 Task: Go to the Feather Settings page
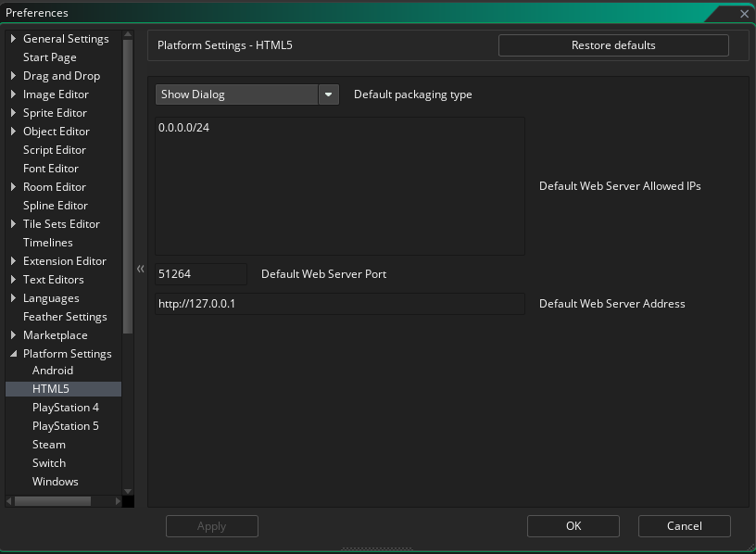pos(65,317)
